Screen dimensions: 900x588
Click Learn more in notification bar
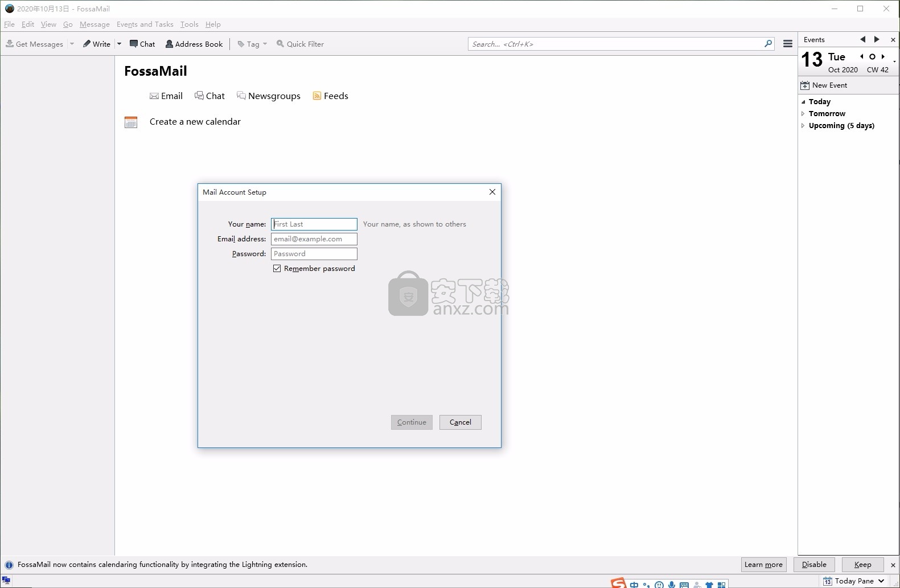click(x=763, y=565)
